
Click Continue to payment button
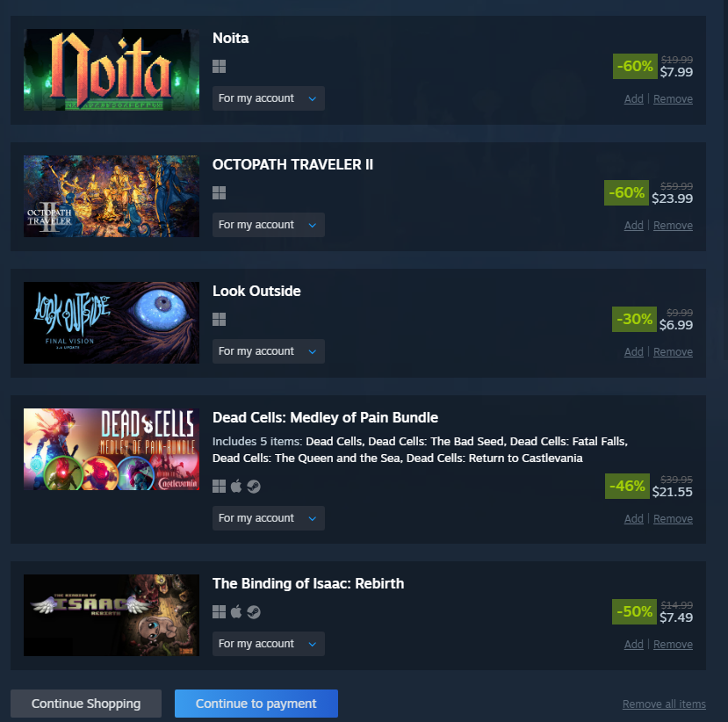click(256, 704)
